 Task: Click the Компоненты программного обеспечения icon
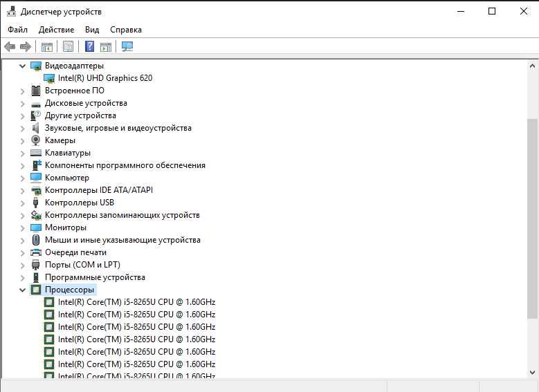click(x=36, y=165)
